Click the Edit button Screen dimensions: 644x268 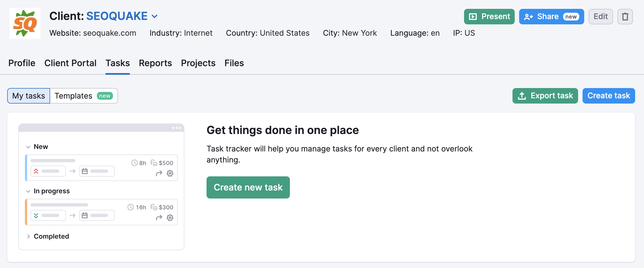pyautogui.click(x=601, y=17)
